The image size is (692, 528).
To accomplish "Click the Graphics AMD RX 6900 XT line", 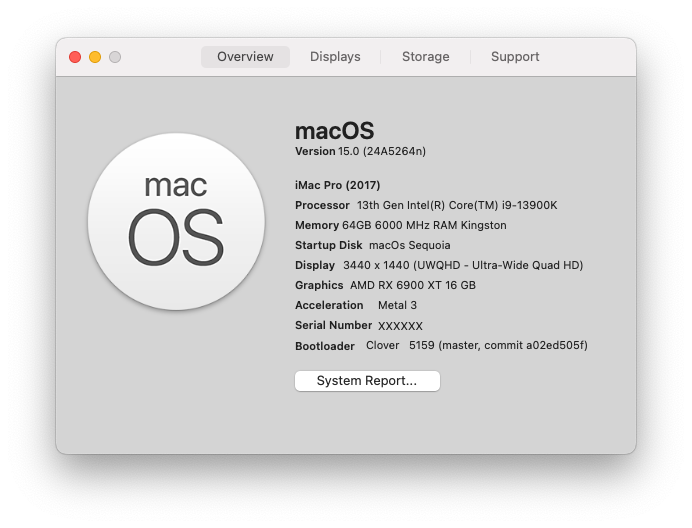I will click(x=385, y=285).
